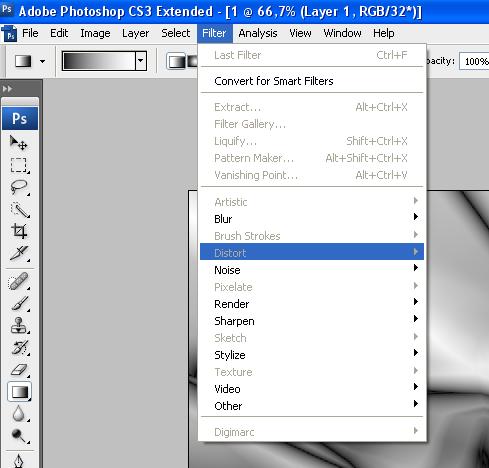The image size is (489, 468).
Task: Click the Opacity 100% input field
Action: [474, 61]
